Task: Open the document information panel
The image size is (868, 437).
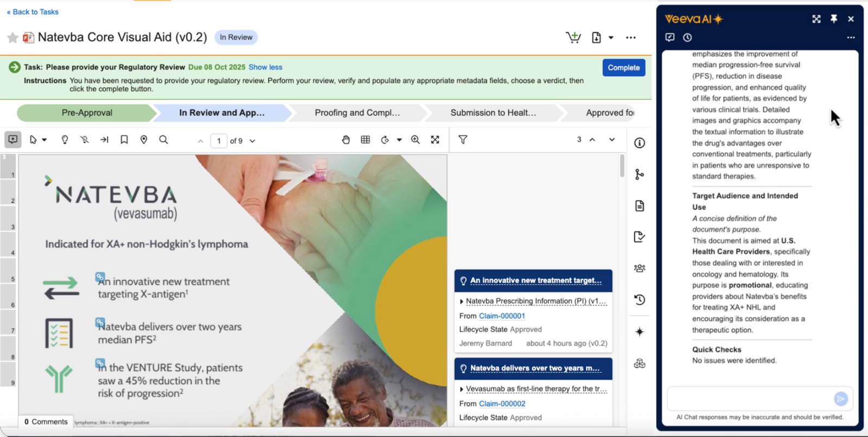Action: pos(640,143)
